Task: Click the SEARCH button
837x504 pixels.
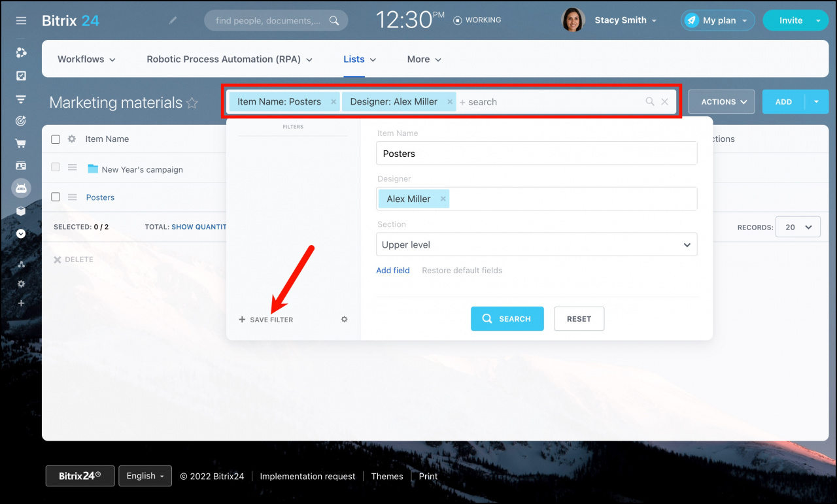Action: [507, 319]
